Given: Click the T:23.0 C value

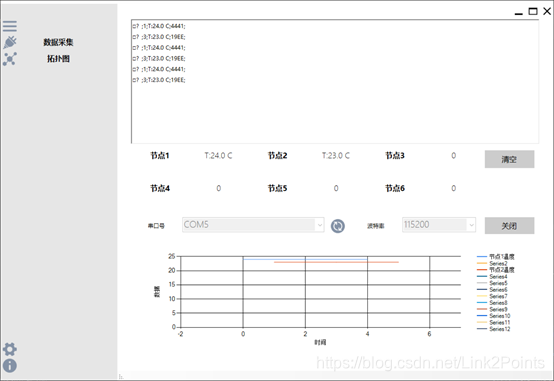Looking at the screenshot, I should (336, 156).
